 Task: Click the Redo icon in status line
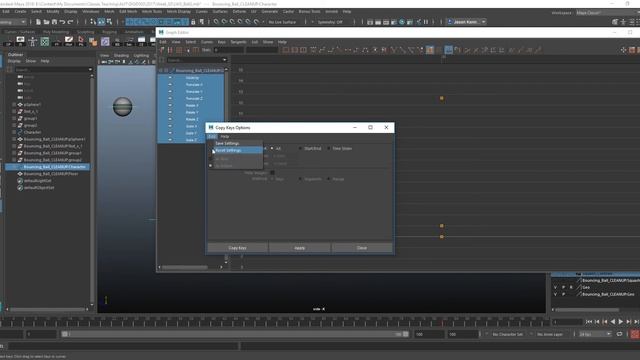70,22
